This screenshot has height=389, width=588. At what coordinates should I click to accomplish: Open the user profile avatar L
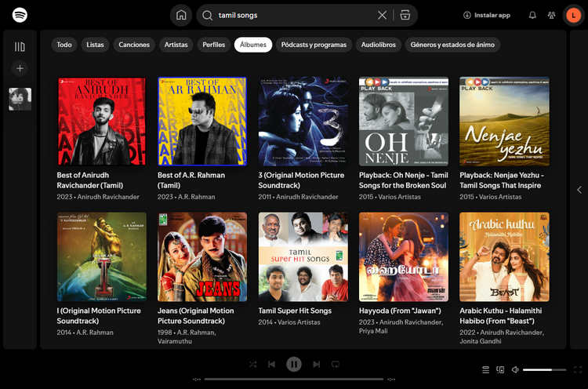pos(573,16)
